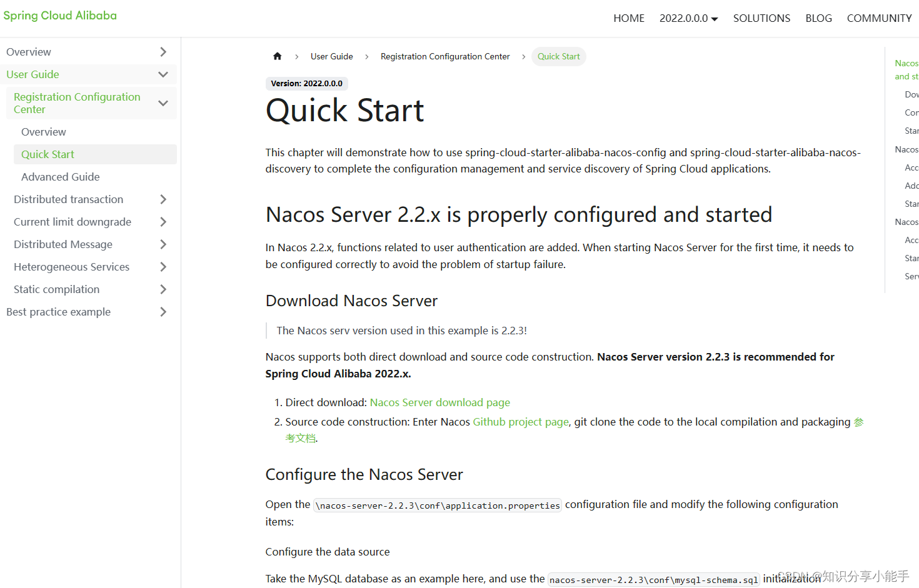Go to the home breadcrumb icon

[x=278, y=56]
